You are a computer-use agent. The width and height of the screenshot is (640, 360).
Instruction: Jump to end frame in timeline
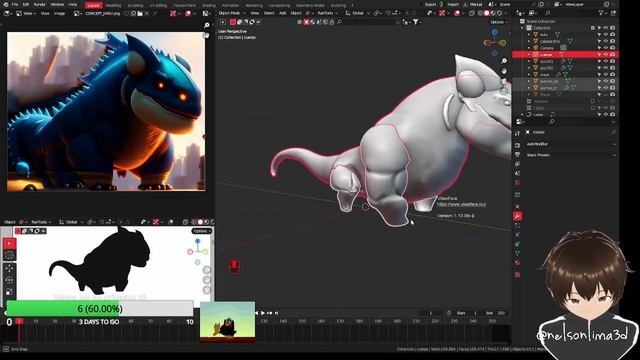276,313
